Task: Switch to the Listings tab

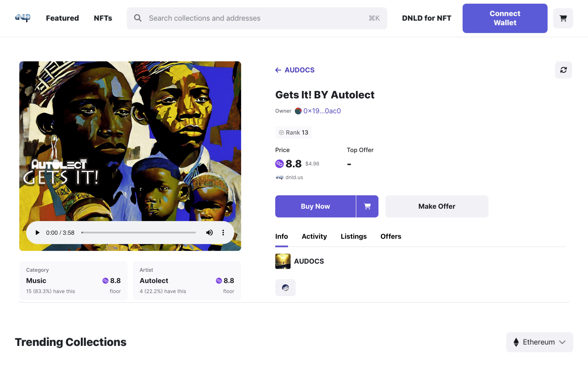Action: pyautogui.click(x=353, y=236)
